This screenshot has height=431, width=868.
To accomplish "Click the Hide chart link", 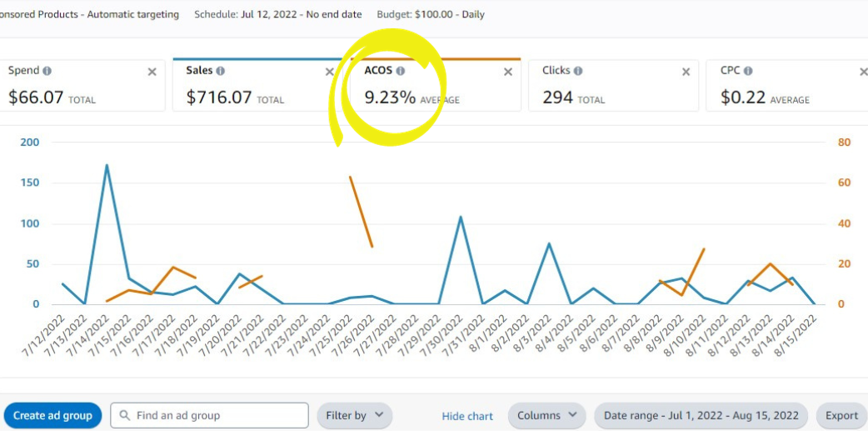I will pos(467,416).
